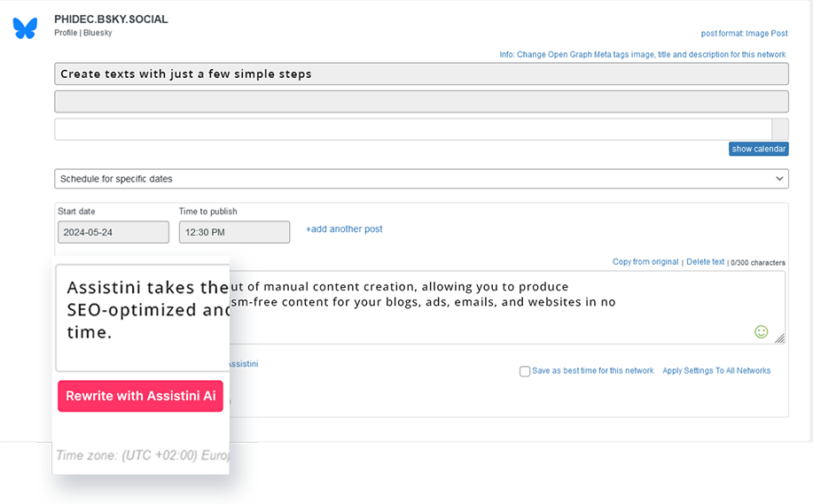Open the Schedule for specific dates dropdown
Screen dimensions: 813x504
[x=421, y=179]
